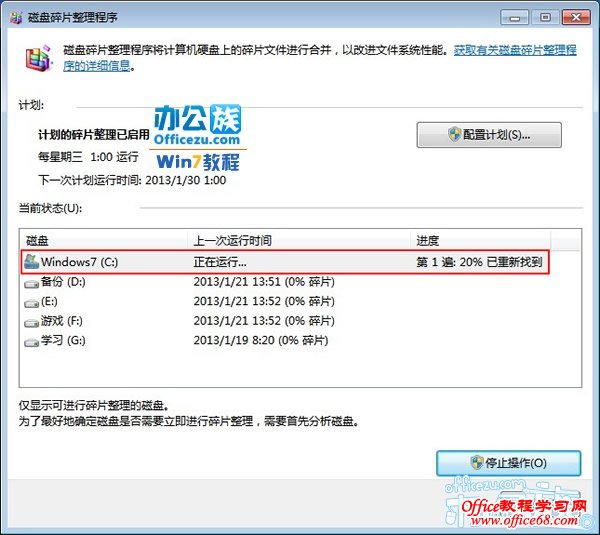Select the Windows7 (C:) drive icon
This screenshot has height=535, width=600.
coord(31,262)
